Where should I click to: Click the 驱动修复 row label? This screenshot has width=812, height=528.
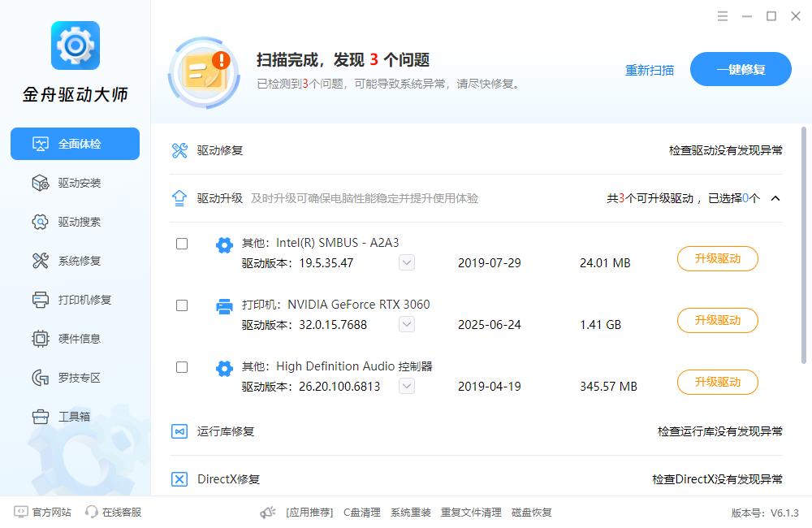[219, 151]
